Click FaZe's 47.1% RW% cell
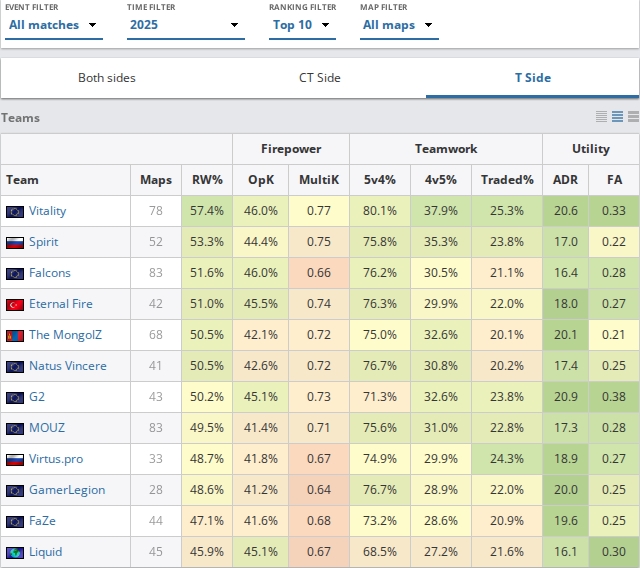The width and height of the screenshot is (640, 568). pyautogui.click(x=207, y=521)
